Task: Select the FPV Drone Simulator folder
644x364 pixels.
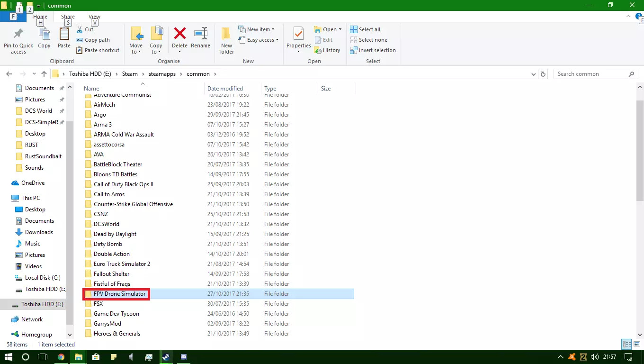Action: [218, 294]
